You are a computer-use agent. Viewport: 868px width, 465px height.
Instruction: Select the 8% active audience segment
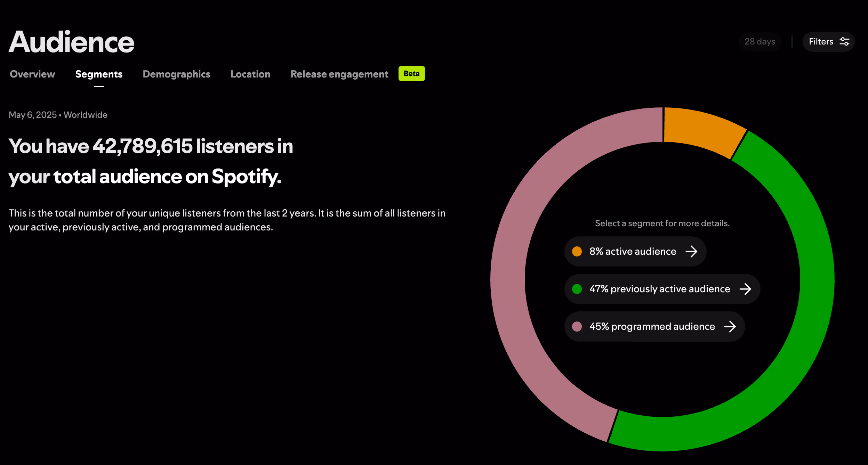(x=633, y=252)
